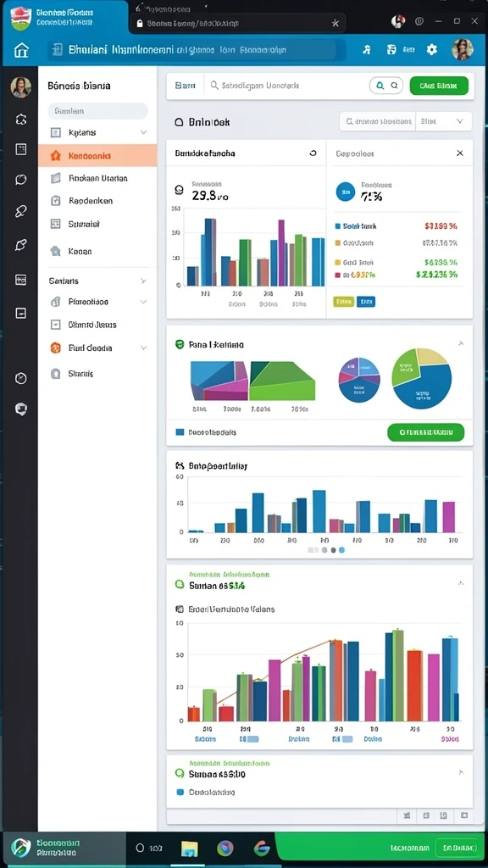This screenshot has height=868, width=488.
Task: Open File Explorer folder icon in the taskbar
Action: (189, 848)
